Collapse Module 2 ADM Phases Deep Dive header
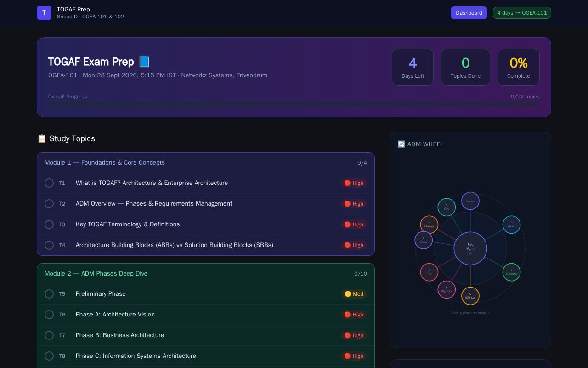 coord(206,274)
